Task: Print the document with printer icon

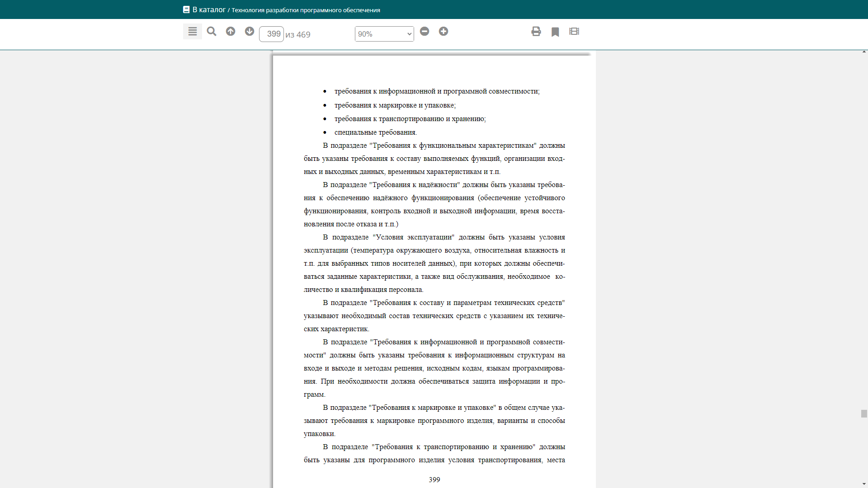Action: [x=536, y=31]
